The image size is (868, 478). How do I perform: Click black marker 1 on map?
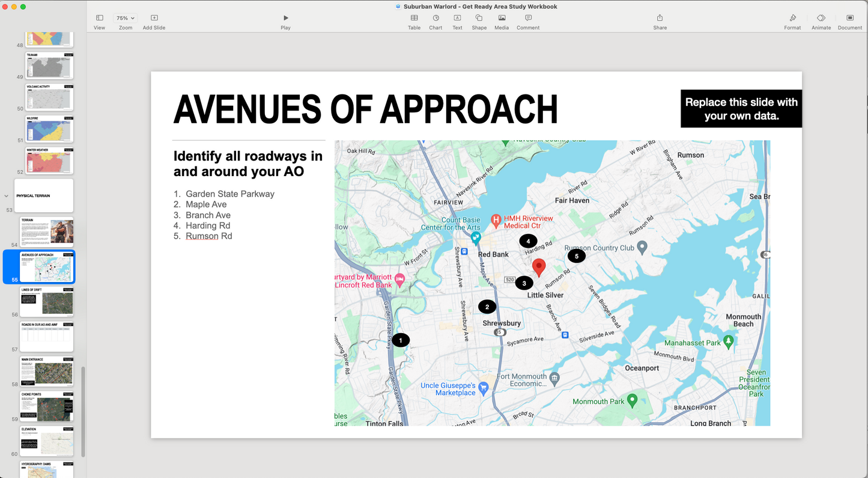401,340
